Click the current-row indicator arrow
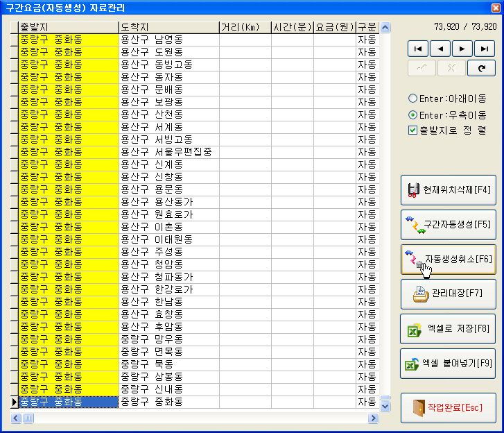 (14, 402)
